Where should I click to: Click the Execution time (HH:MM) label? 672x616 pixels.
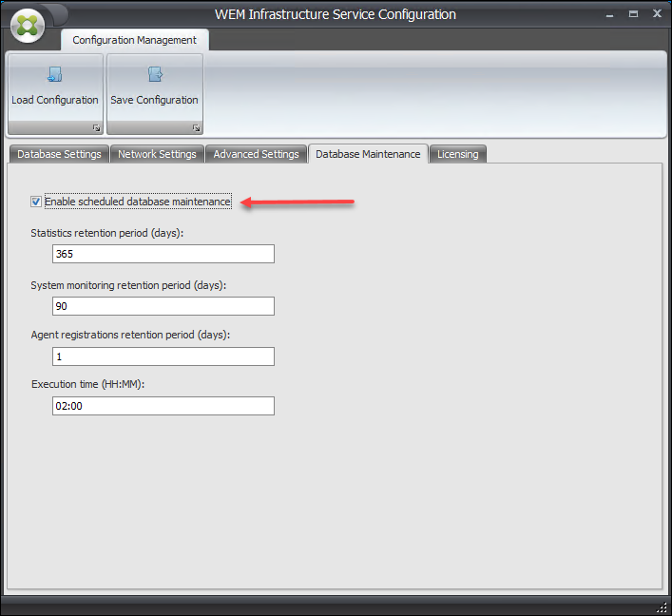click(87, 384)
